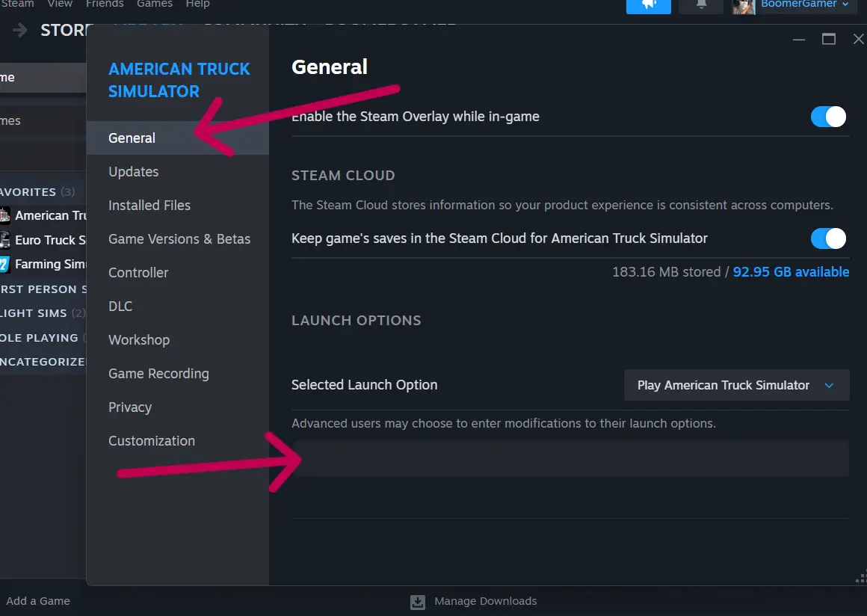Click the Add a Game button
Image resolution: width=867 pixels, height=616 pixels.
pyautogui.click(x=37, y=601)
